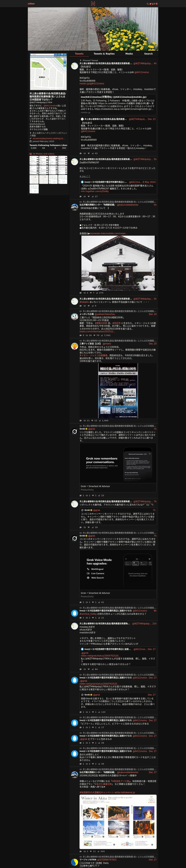Click the Likes count 842
The width and height of the screenshot is (186, 868).
point(64,148)
